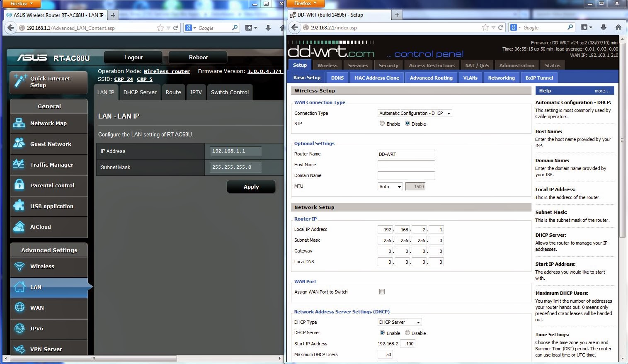Open Traffic Manager graph icon
The width and height of the screenshot is (628, 364).
[19, 164]
